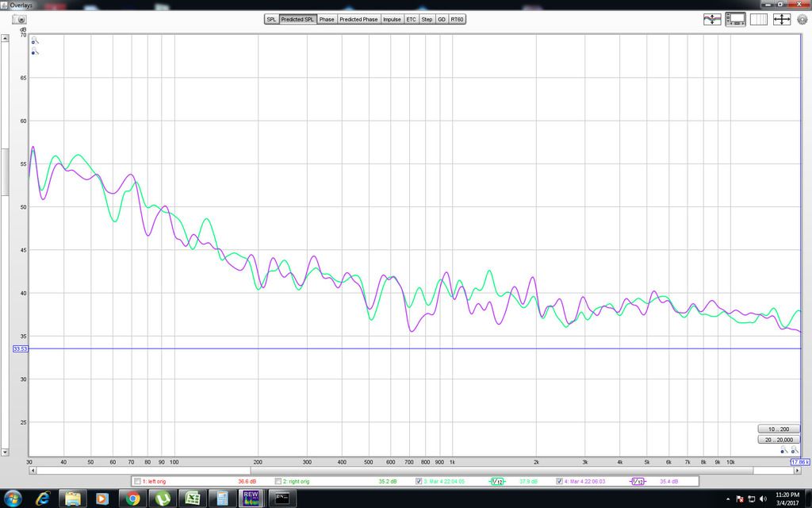This screenshot has height=508, width=812.
Task: Click the purple 1/12 smoothing indicator
Action: pos(638,482)
